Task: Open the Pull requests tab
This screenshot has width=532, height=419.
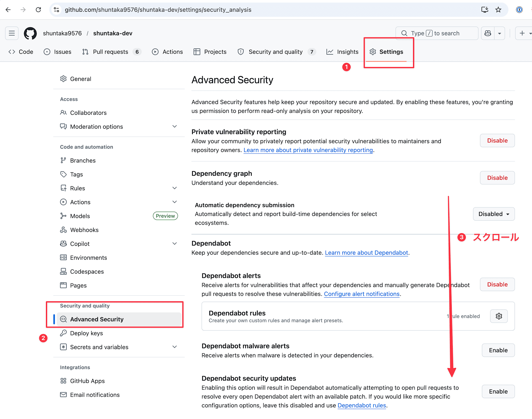Action: tap(112, 52)
